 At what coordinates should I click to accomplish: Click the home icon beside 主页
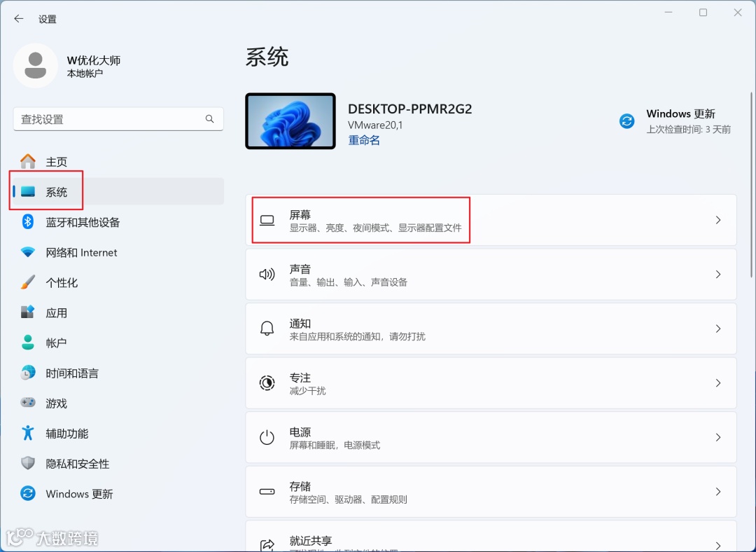click(x=28, y=161)
